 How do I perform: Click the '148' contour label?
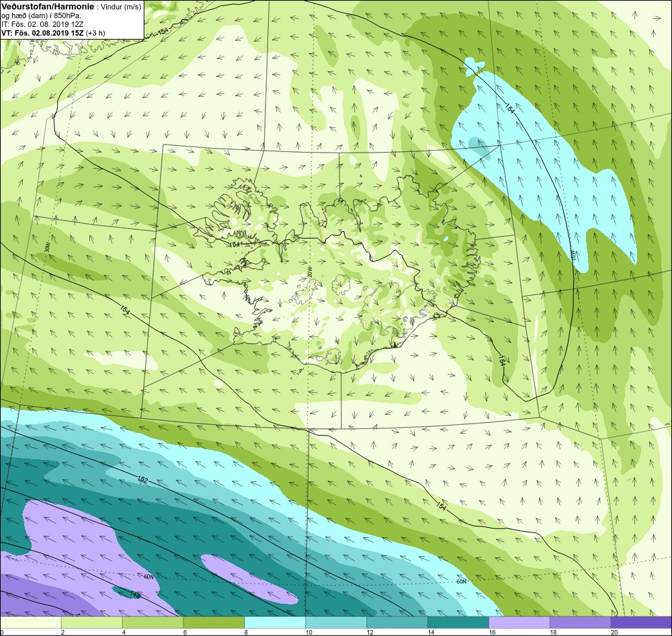click(x=135, y=594)
